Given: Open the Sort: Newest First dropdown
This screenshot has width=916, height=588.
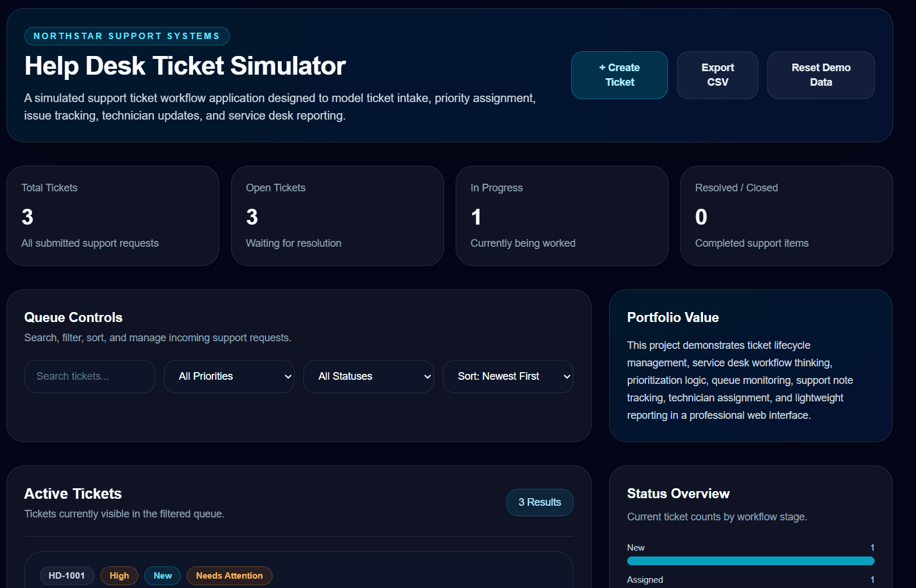Looking at the screenshot, I should click(508, 376).
